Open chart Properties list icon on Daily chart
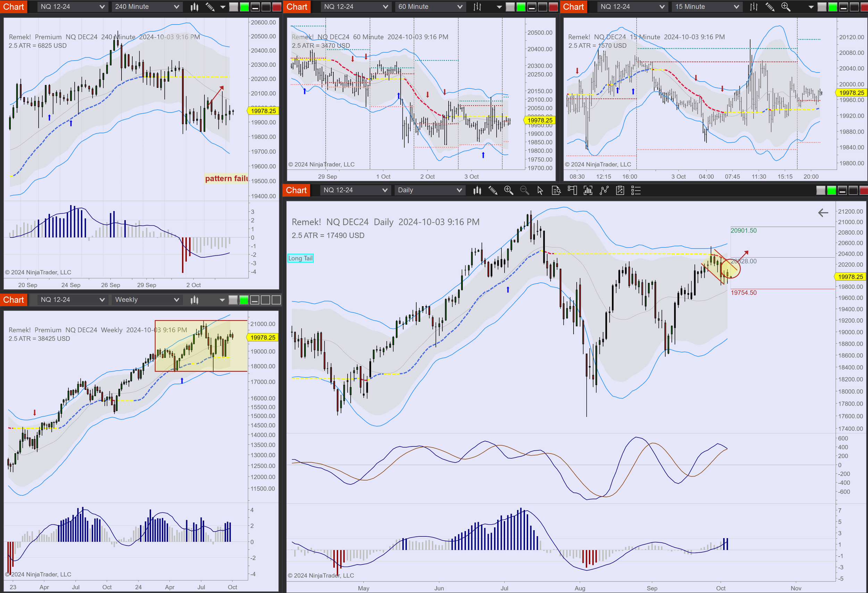 [636, 191]
